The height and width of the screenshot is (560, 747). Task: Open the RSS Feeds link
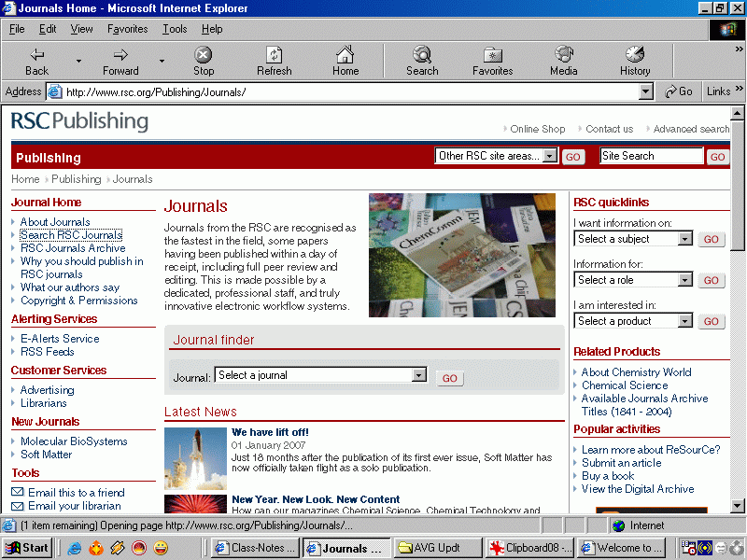pyautogui.click(x=48, y=352)
